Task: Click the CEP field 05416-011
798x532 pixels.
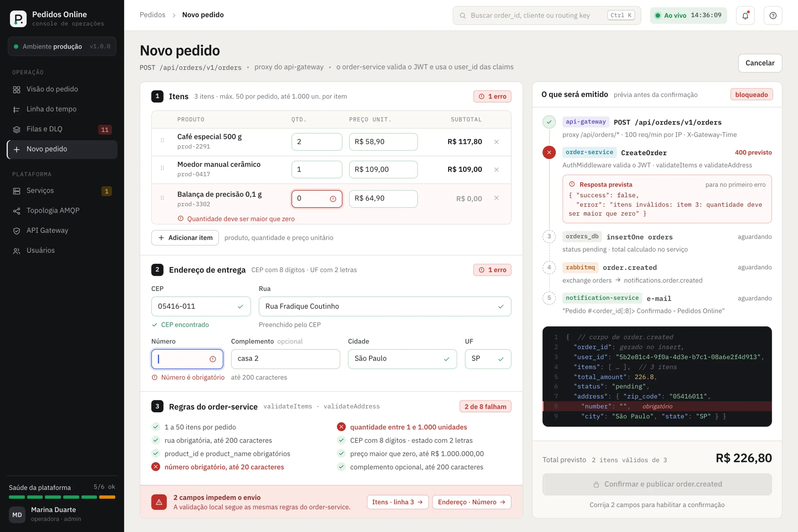Action: click(x=201, y=306)
